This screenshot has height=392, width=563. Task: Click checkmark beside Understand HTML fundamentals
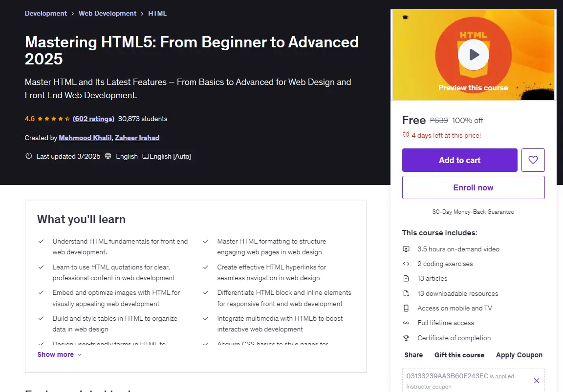41,241
